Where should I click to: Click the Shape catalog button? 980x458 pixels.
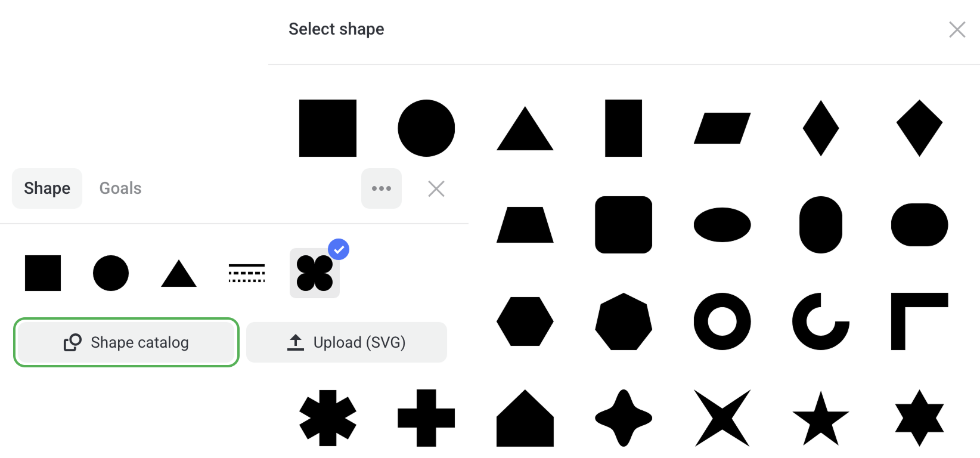[126, 342]
